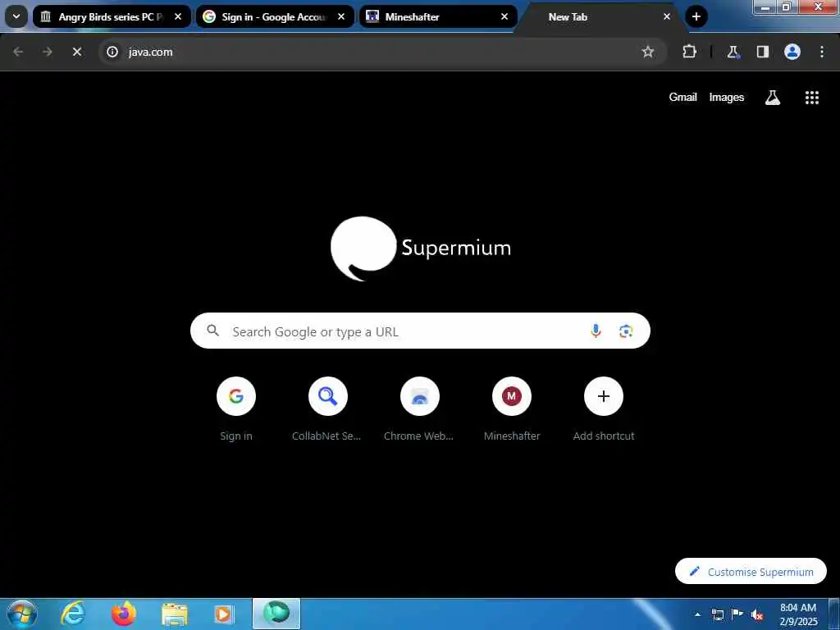Open Windows Media Player from taskbar
The width and height of the screenshot is (840, 630).
(x=223, y=614)
